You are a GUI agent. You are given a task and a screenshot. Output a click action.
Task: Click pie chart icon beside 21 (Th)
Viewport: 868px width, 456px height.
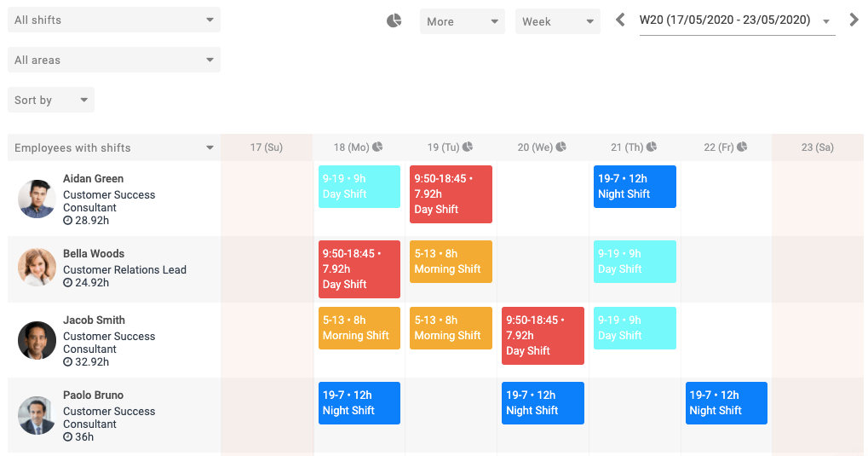(x=652, y=147)
